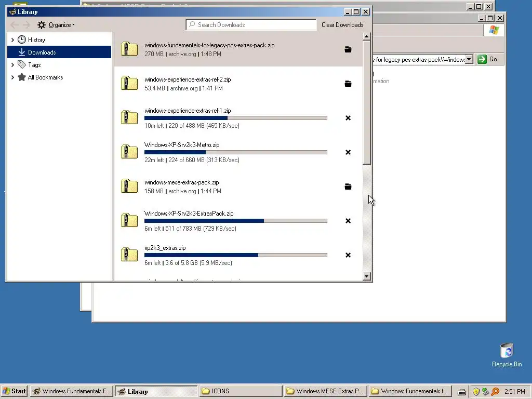The height and width of the screenshot is (399, 532).
Task: Click the Windows flag logo in background window
Action: tap(494, 30)
